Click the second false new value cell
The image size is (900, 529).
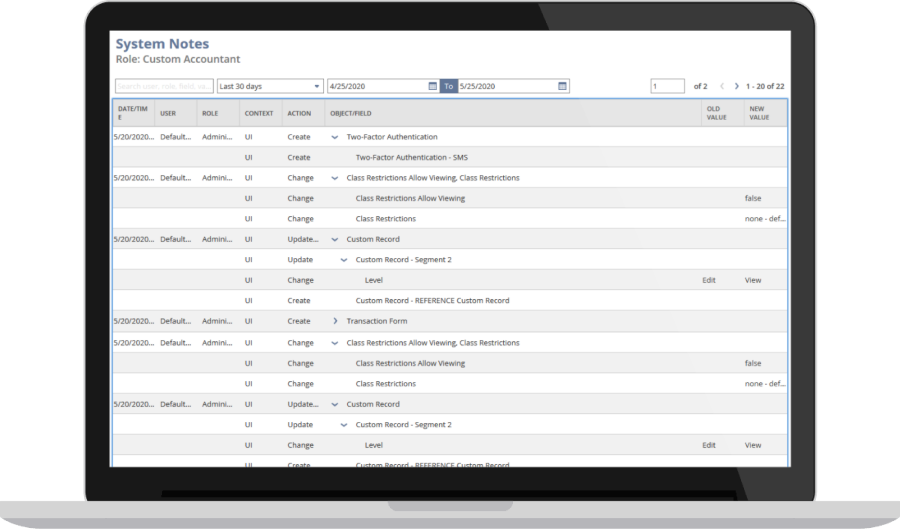pyautogui.click(x=753, y=363)
